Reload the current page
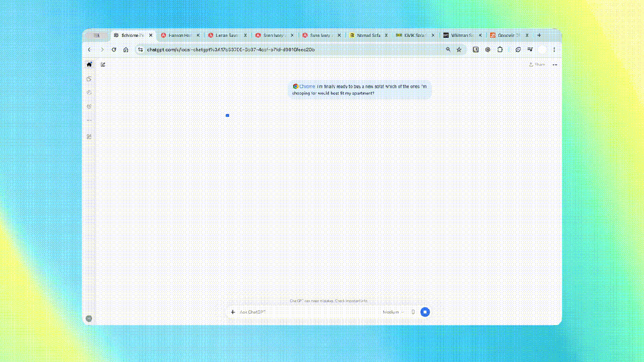 [114, 49]
